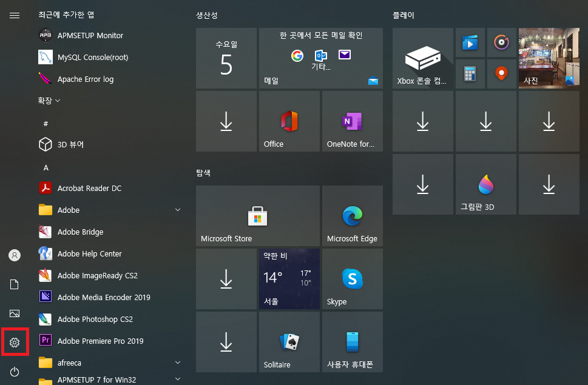Screen dimensions: 588x385
Task: Click the download tile left of weather tile
Action: 226,279
